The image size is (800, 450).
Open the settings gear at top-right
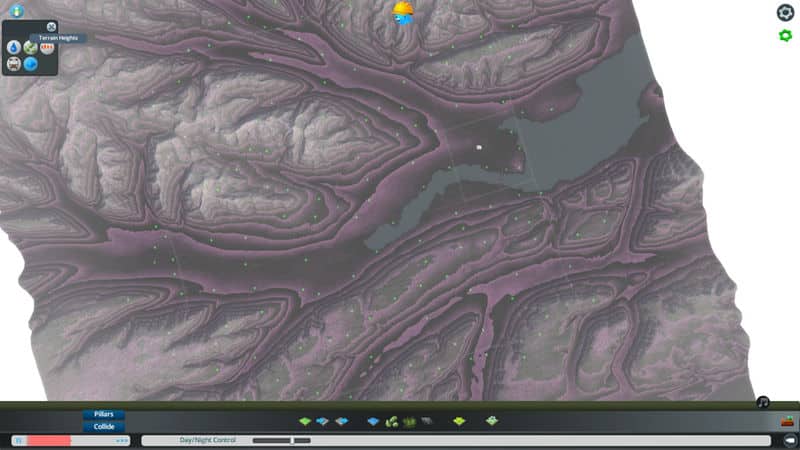[785, 12]
